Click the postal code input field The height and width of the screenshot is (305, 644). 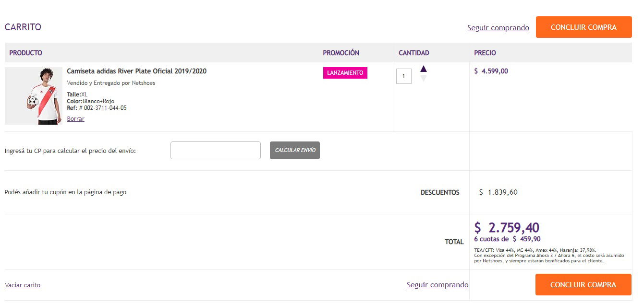216,150
